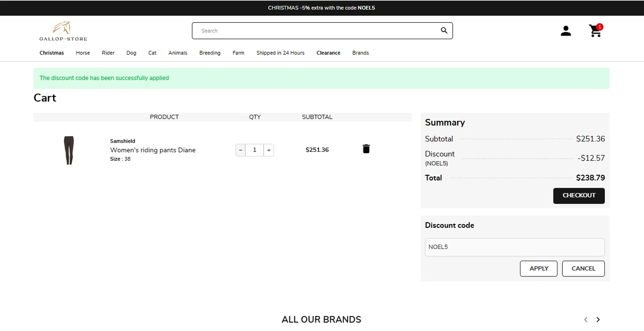
Task: Open the Rider menu
Action: (x=108, y=53)
